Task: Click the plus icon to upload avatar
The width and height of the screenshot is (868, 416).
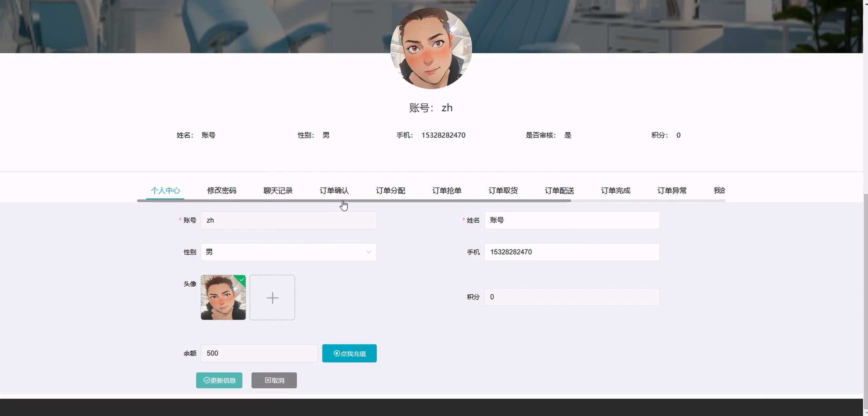Action: 272,298
